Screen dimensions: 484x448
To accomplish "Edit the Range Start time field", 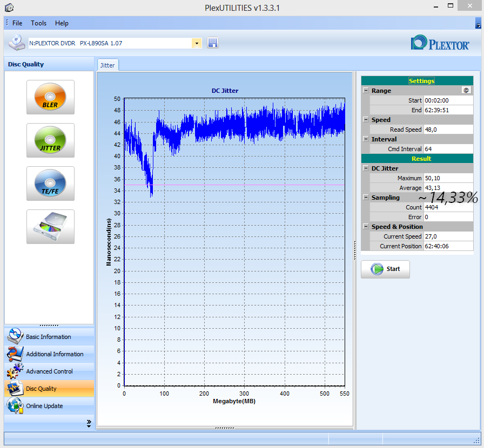I will tap(448, 100).
